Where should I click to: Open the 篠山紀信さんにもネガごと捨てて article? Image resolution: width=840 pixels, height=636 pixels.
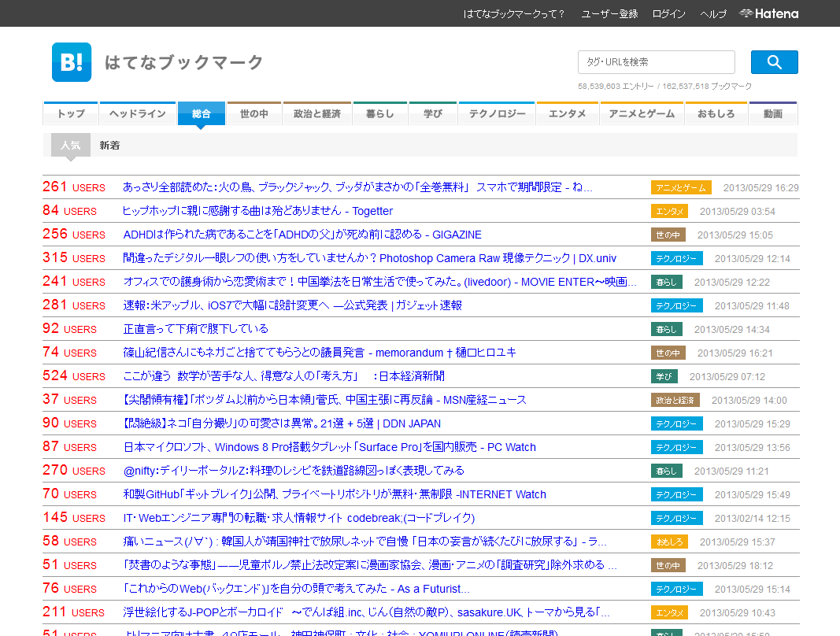(x=320, y=352)
